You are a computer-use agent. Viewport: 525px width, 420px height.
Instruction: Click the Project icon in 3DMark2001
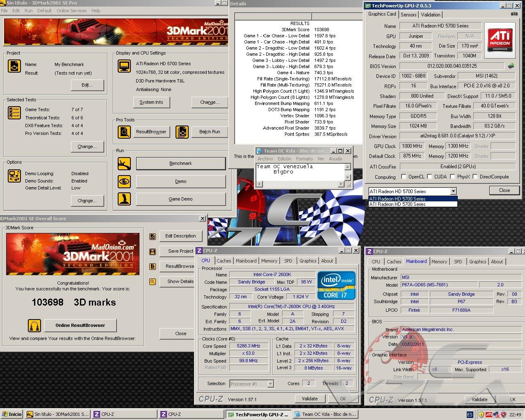14,66
